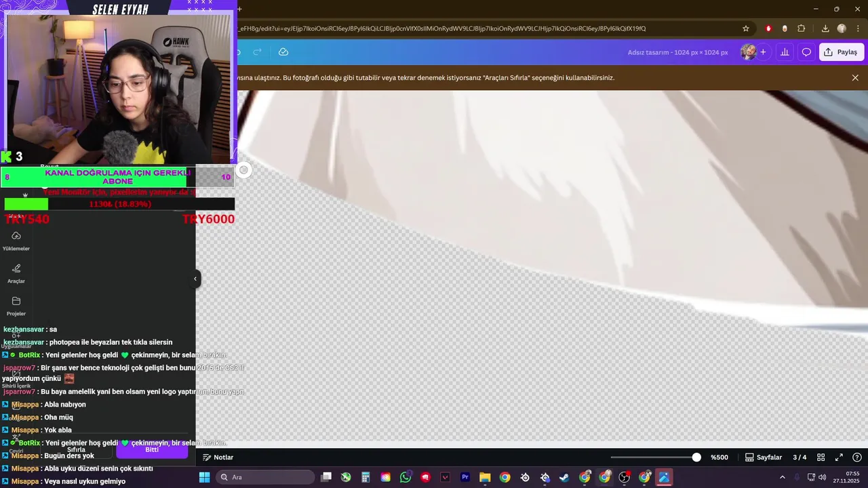Click the 3 / 4 page indicator
This screenshot has height=488, width=868.
800,457
